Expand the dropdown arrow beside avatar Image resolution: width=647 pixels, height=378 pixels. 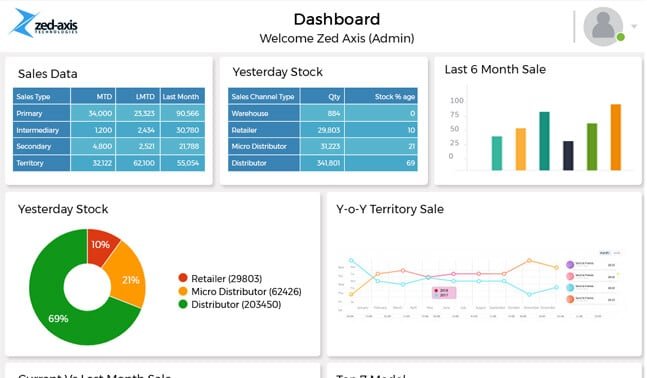(634, 26)
